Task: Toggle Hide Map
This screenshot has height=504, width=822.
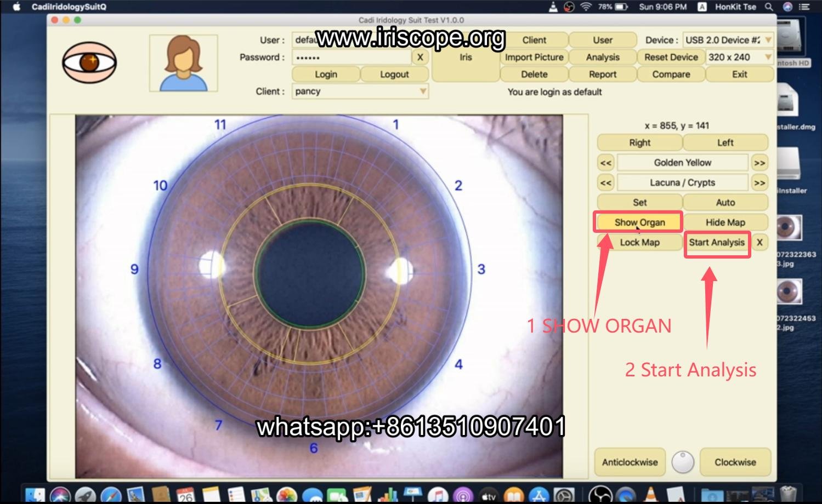Action: [725, 222]
